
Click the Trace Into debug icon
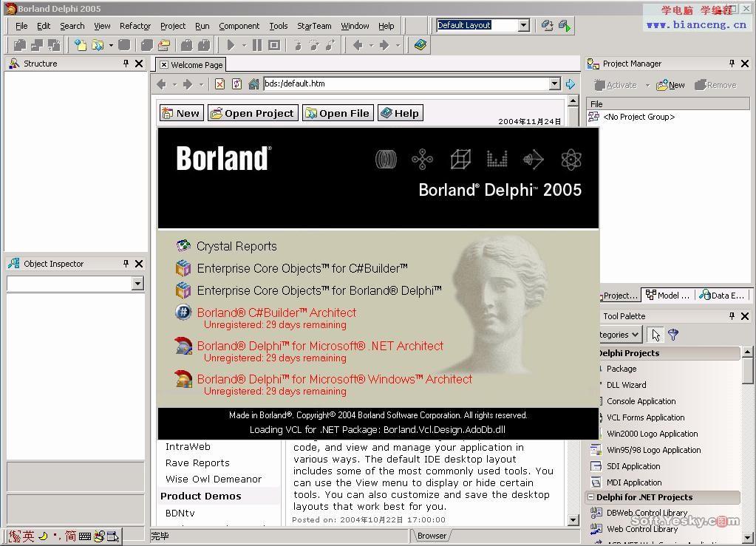[x=297, y=45]
